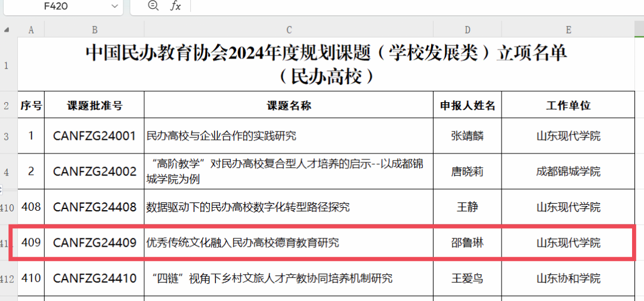
Task: Select column B header
Action: point(94,30)
